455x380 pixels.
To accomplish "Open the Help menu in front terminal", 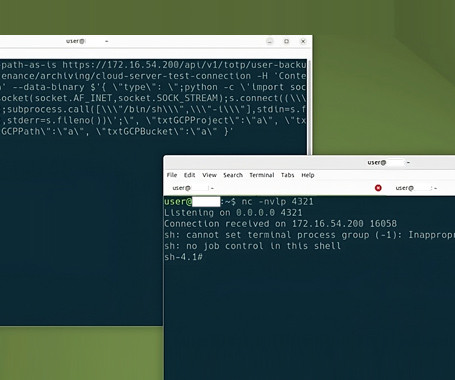I will [308, 175].
